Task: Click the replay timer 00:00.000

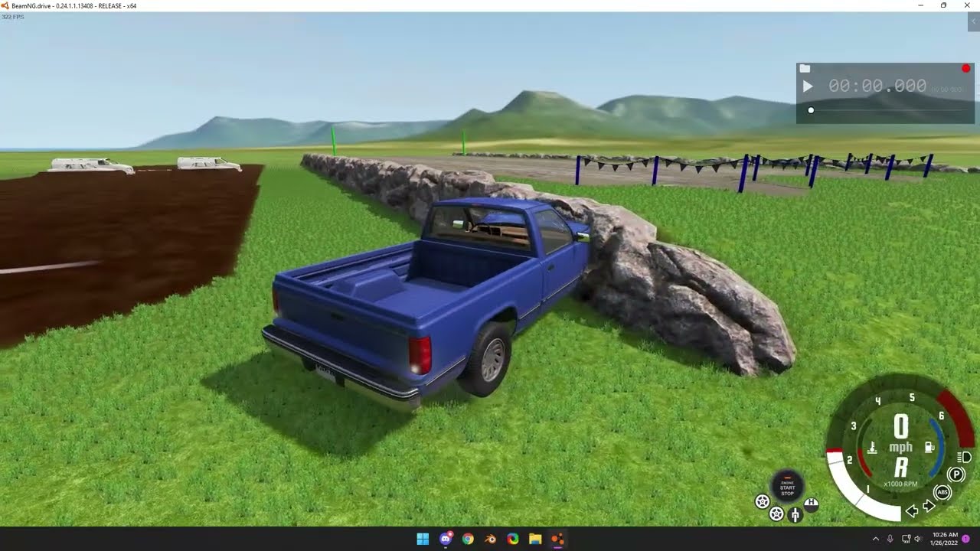Action: [877, 86]
